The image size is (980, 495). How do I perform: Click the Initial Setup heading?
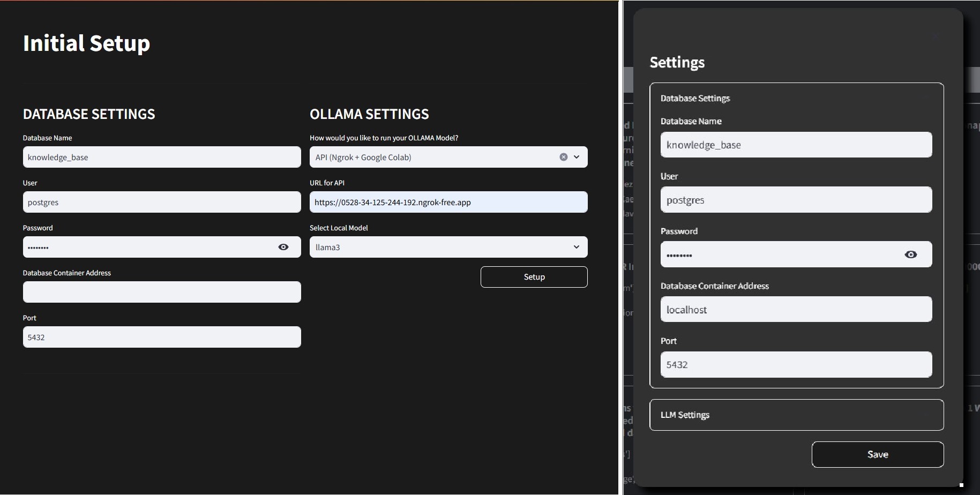pos(86,43)
